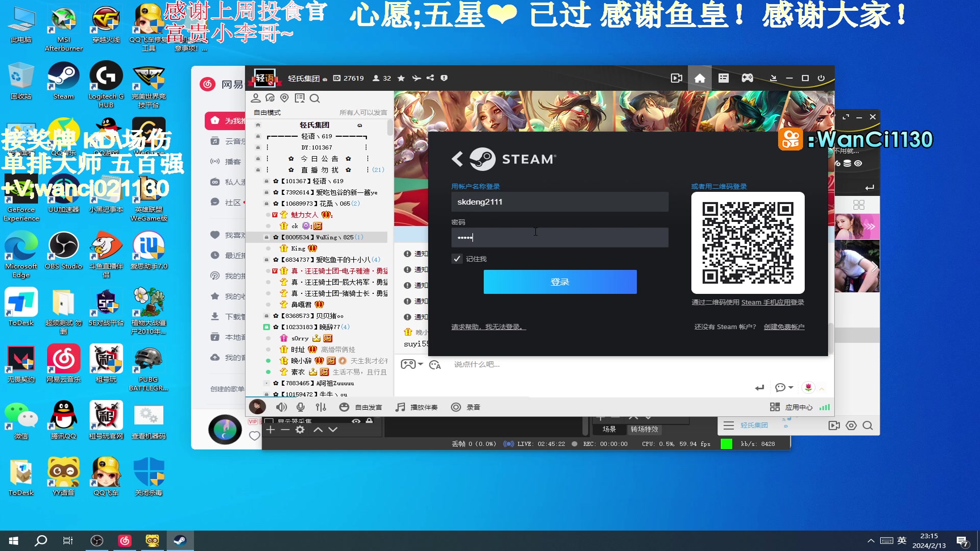Viewport: 980px width, 551px height.
Task: Open hamburger menu beside 轻氏集团 in mini window
Action: (x=728, y=425)
